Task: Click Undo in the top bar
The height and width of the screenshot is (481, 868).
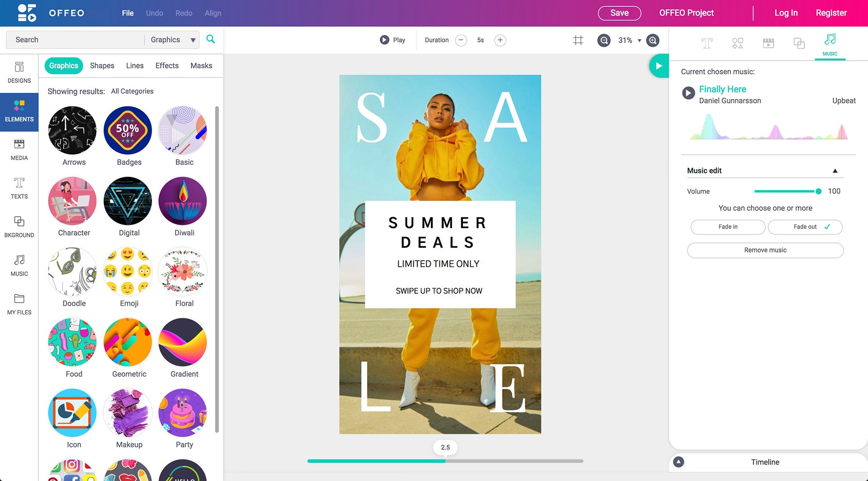Action: coord(154,13)
